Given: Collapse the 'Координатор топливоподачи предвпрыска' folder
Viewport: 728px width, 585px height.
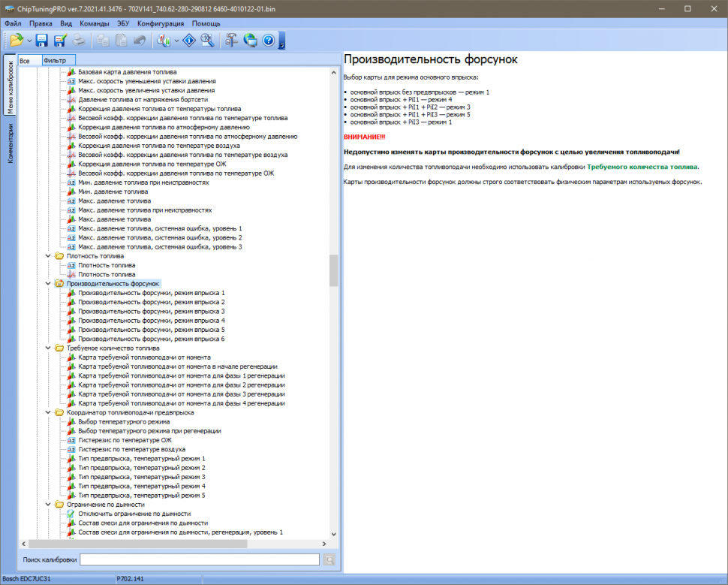Looking at the screenshot, I should (x=49, y=412).
